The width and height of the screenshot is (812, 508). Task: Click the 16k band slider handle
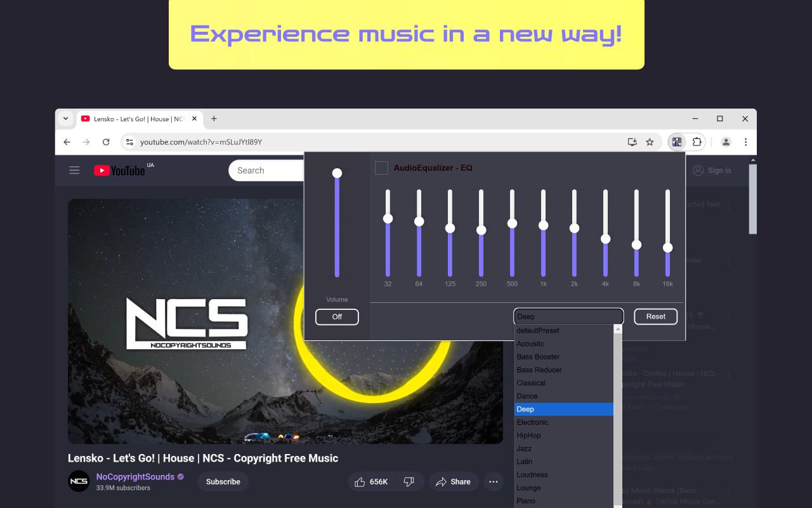(x=667, y=248)
